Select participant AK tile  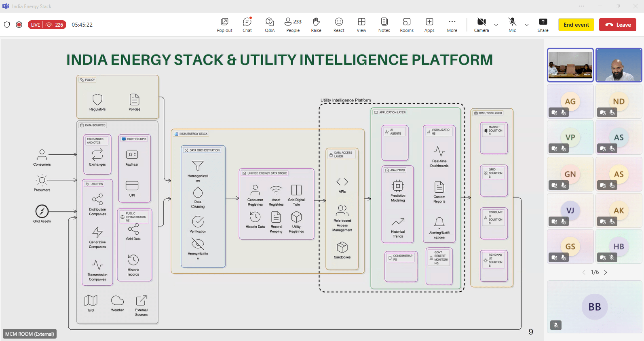point(619,210)
